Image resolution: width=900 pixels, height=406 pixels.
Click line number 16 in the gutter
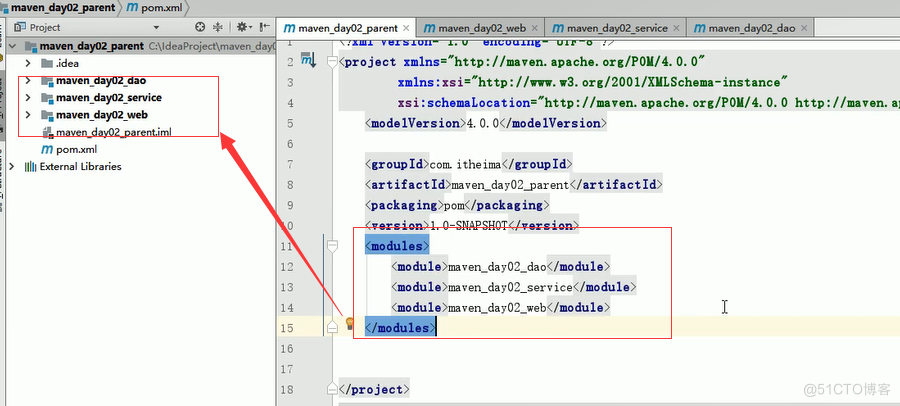coord(286,348)
